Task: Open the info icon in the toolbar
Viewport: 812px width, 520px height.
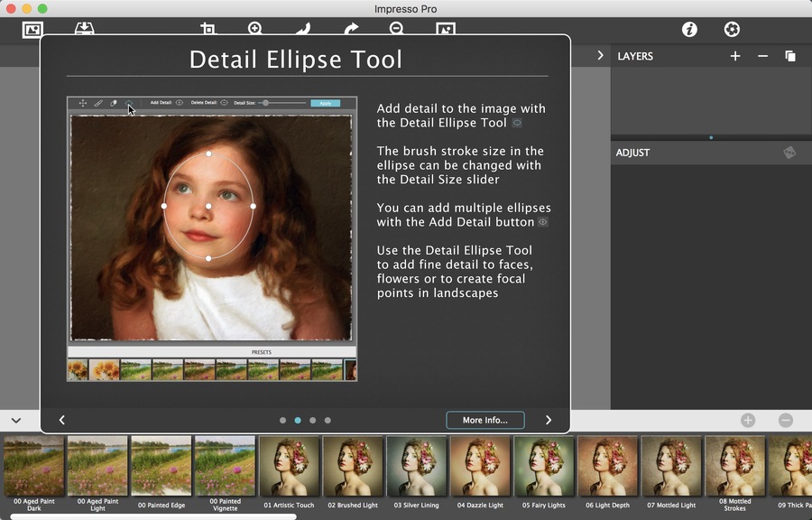Action: 689,30
